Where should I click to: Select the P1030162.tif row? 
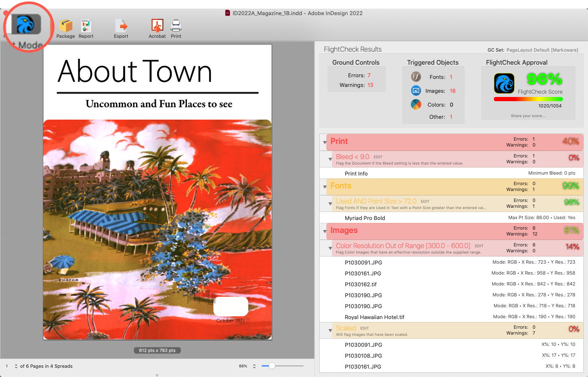click(x=451, y=284)
